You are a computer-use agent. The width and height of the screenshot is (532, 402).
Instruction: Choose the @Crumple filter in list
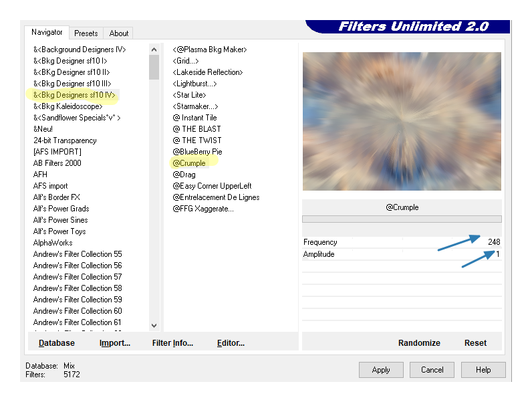pyautogui.click(x=189, y=163)
